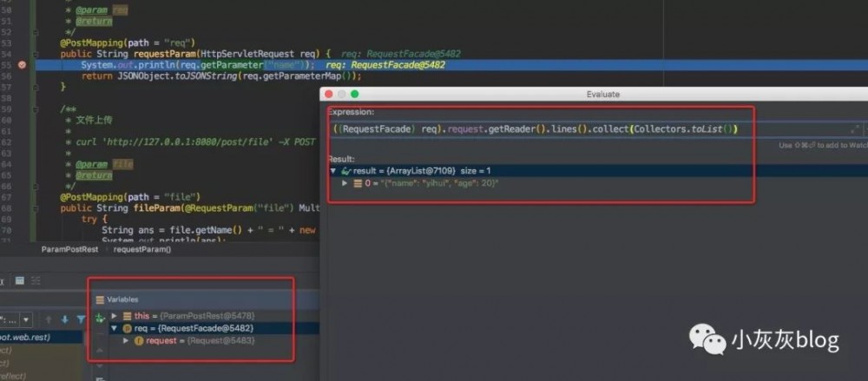The image size is (868, 381).
Task: Open the thread selector dropdown arrow
Action: (x=26, y=319)
